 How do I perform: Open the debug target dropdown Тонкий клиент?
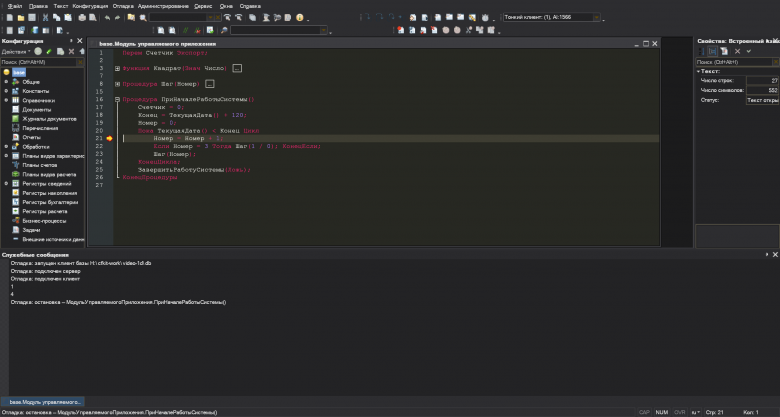pos(596,17)
